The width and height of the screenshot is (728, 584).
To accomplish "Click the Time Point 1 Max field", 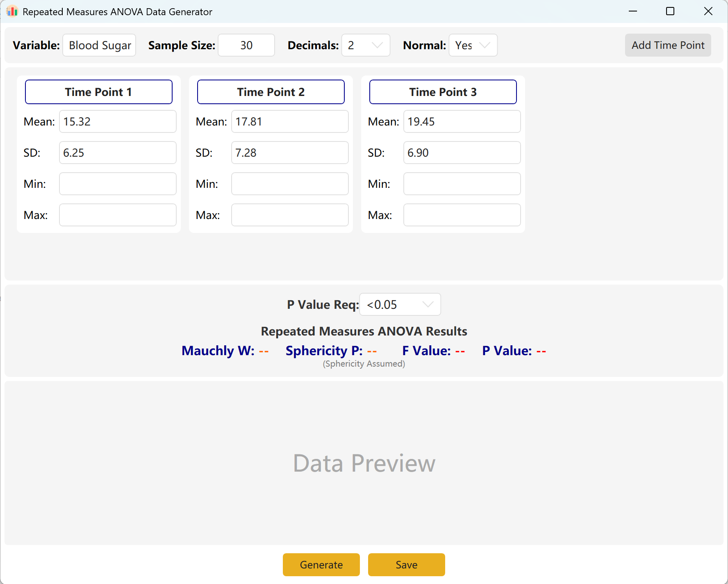I will tap(118, 215).
